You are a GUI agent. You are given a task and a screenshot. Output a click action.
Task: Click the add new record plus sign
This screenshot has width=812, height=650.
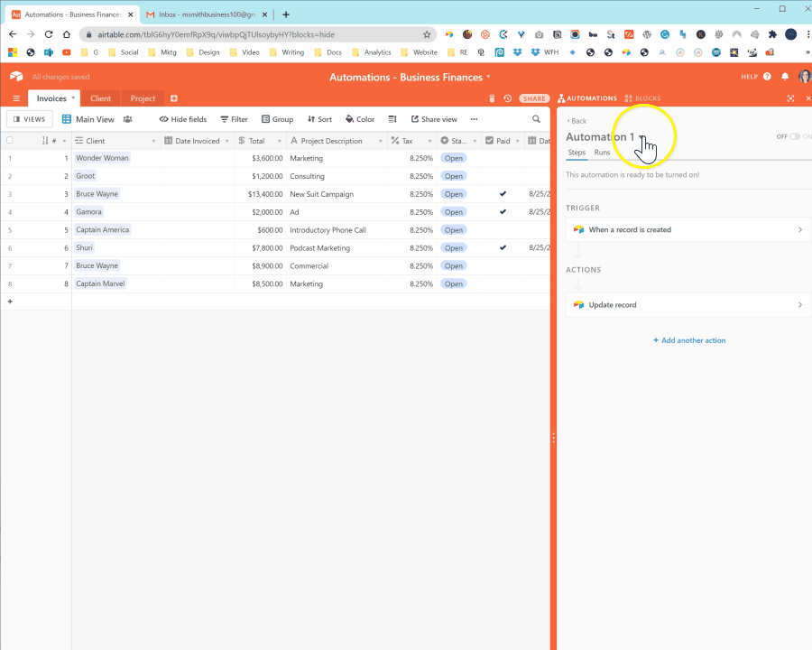click(10, 301)
